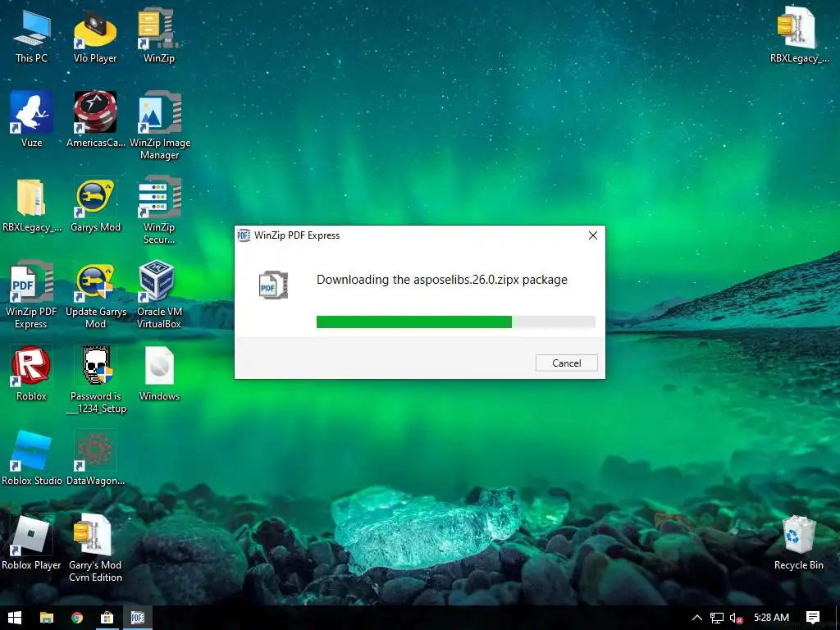This screenshot has width=840, height=630.
Task: Select the Roblox Studio desktop shortcut
Action: point(32,459)
